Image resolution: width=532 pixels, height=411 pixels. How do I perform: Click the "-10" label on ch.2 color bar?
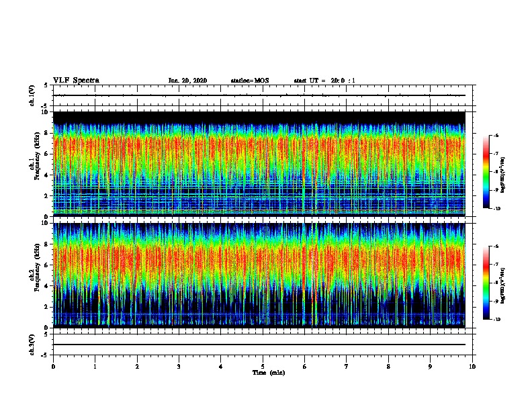[x=496, y=320]
